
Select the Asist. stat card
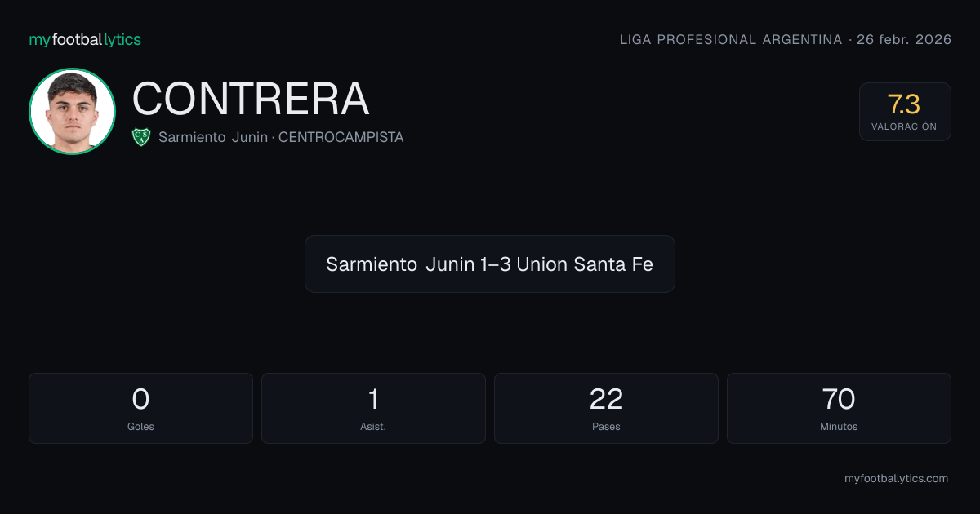click(373, 408)
